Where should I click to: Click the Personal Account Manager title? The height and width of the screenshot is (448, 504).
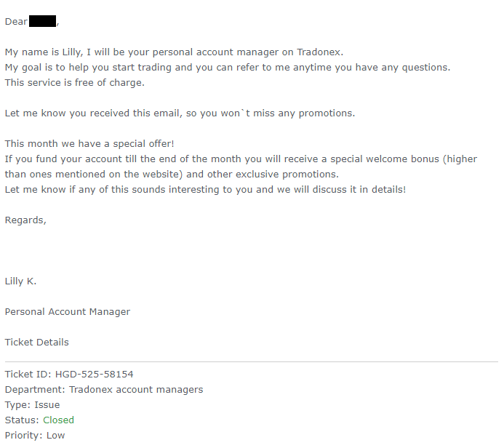68,312
